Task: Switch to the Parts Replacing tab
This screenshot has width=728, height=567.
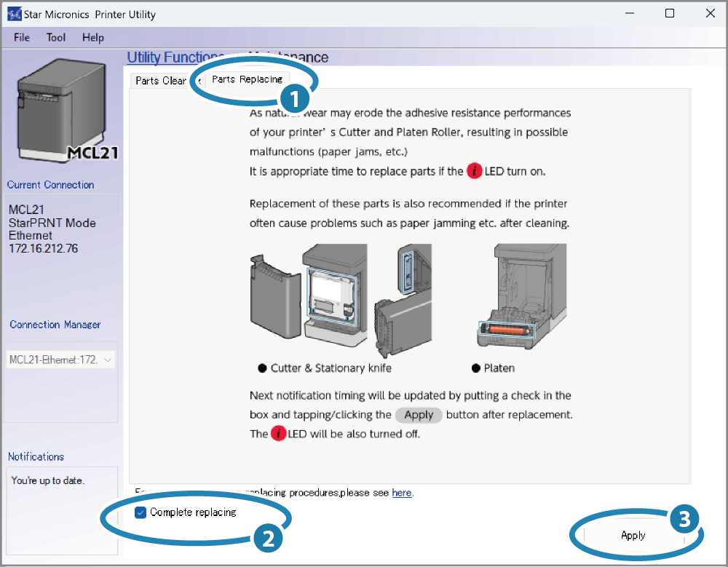Action: click(247, 79)
